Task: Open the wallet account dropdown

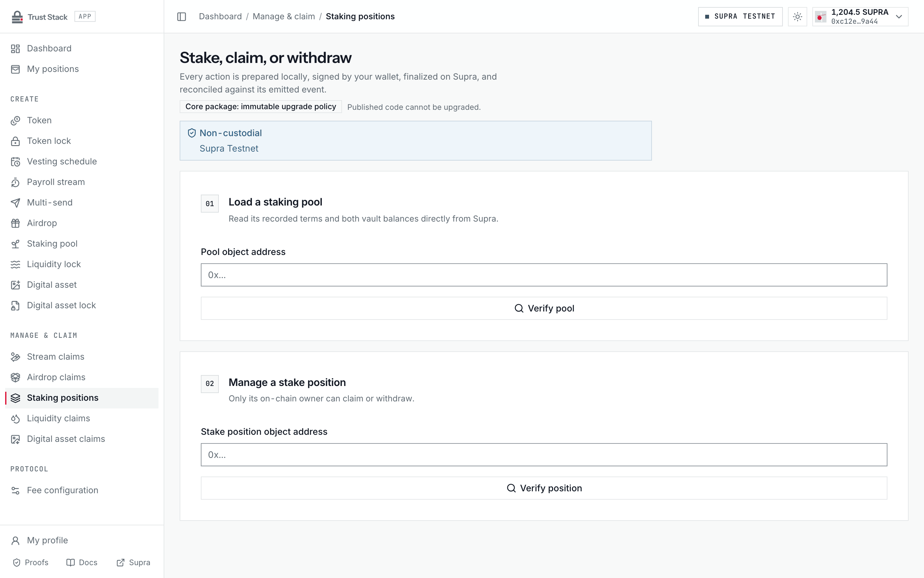Action: [860, 16]
